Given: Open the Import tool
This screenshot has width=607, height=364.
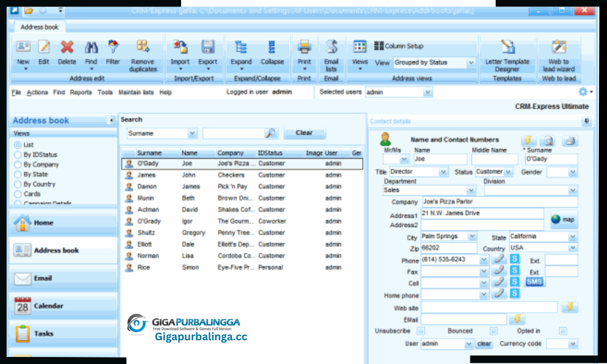Looking at the screenshot, I should click(180, 48).
